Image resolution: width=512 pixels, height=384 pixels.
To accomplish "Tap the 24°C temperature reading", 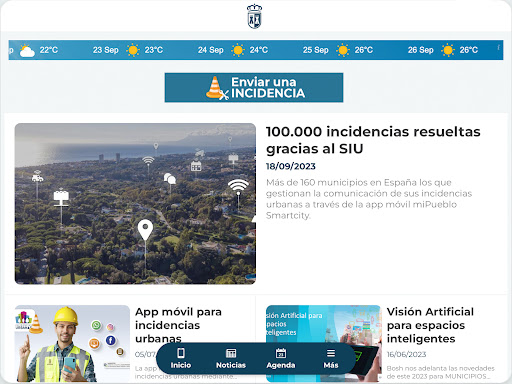I will 259,50.
